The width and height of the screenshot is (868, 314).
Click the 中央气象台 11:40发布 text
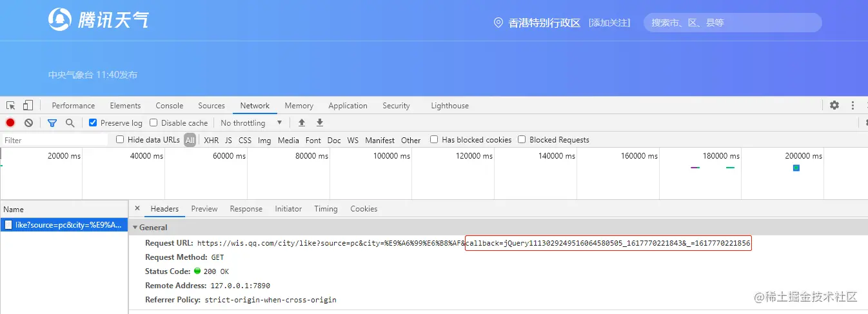pyautogui.click(x=93, y=75)
